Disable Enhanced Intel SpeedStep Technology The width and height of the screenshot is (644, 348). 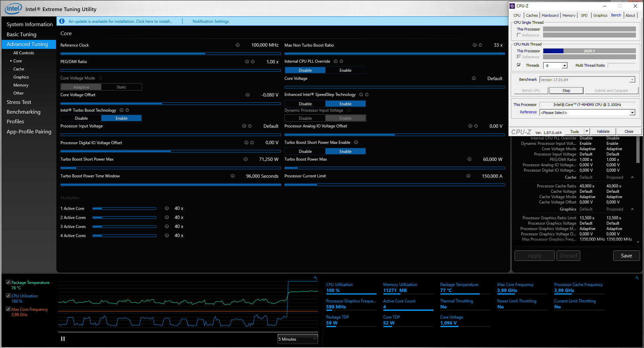tap(305, 104)
